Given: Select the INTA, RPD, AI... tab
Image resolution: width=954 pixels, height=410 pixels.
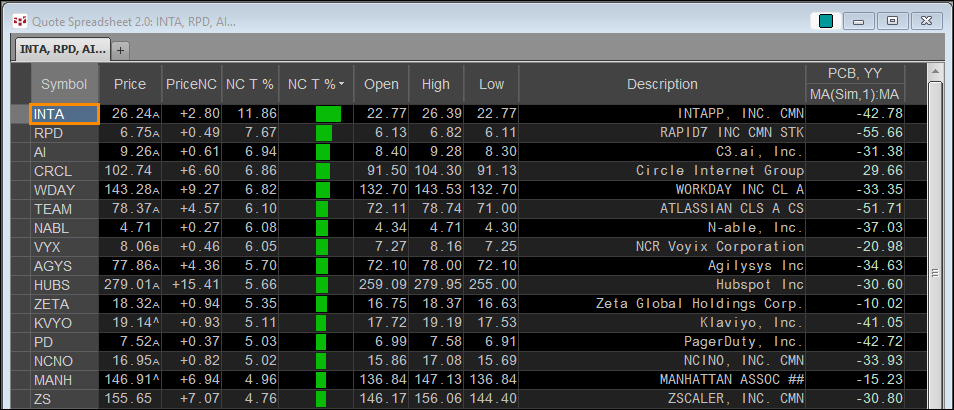Looking at the screenshot, I should click(x=62, y=49).
